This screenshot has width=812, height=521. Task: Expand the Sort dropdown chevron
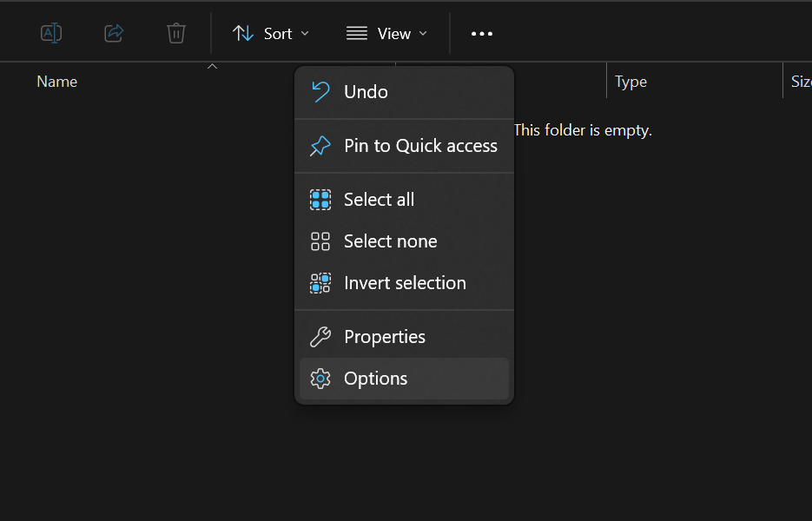305,34
